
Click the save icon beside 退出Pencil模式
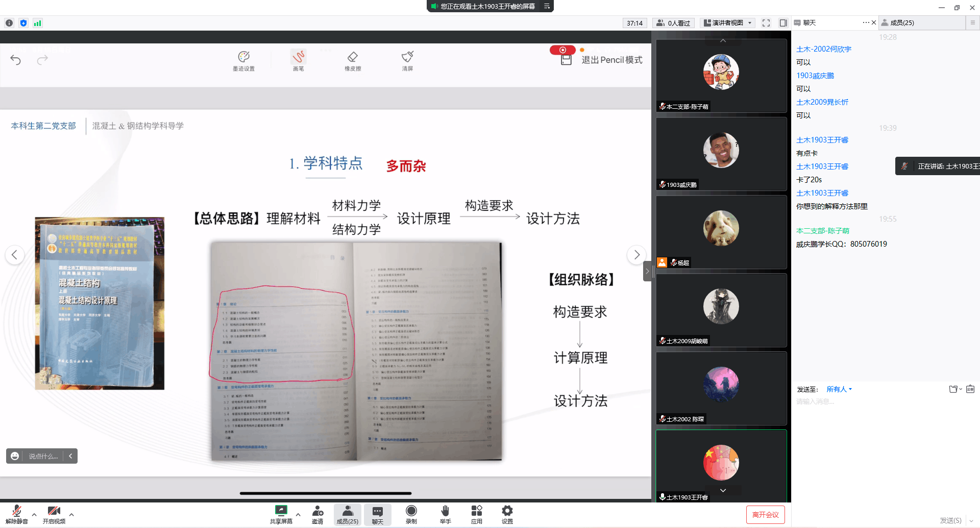point(566,60)
